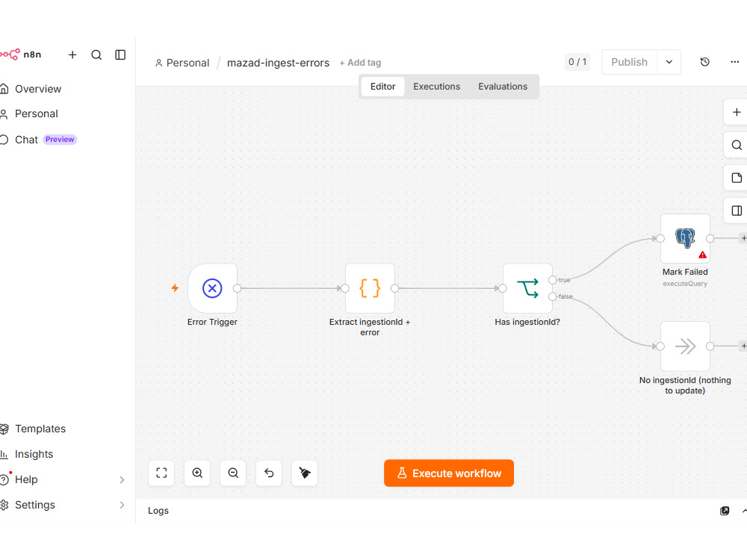
Task: Click Mark Failed red warning icon
Action: click(702, 255)
